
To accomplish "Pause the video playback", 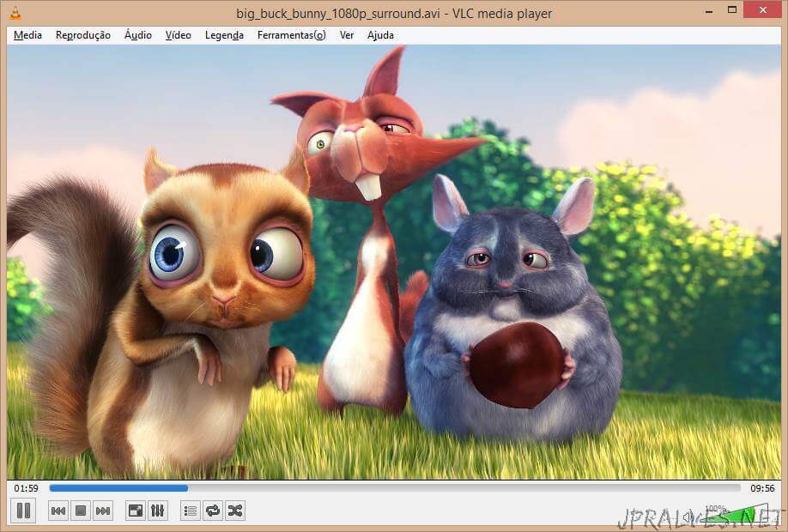I will click(x=23, y=511).
